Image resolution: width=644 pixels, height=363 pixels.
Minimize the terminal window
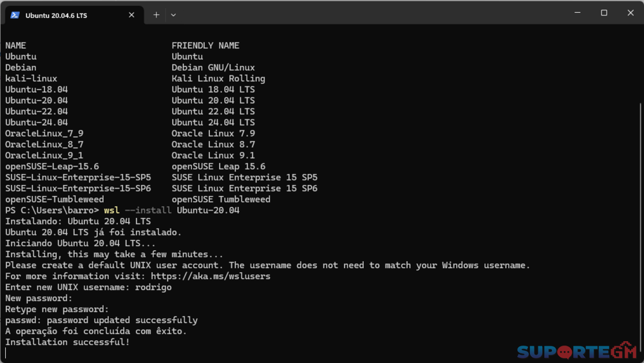pos(578,13)
